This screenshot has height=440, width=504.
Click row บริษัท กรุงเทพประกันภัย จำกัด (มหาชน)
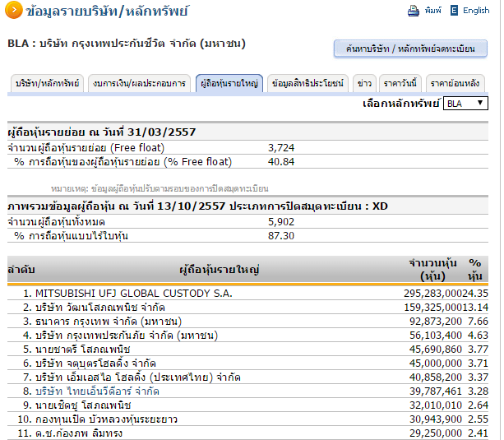247,336
